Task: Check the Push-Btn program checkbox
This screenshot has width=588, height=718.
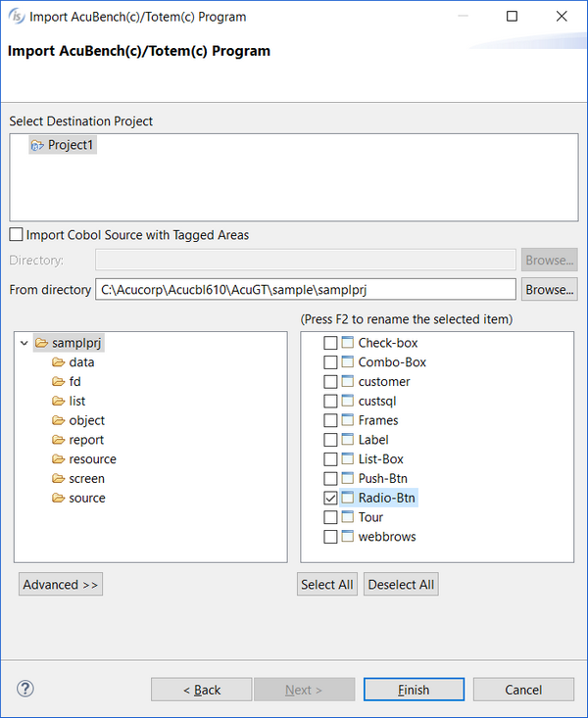Action: point(330,479)
